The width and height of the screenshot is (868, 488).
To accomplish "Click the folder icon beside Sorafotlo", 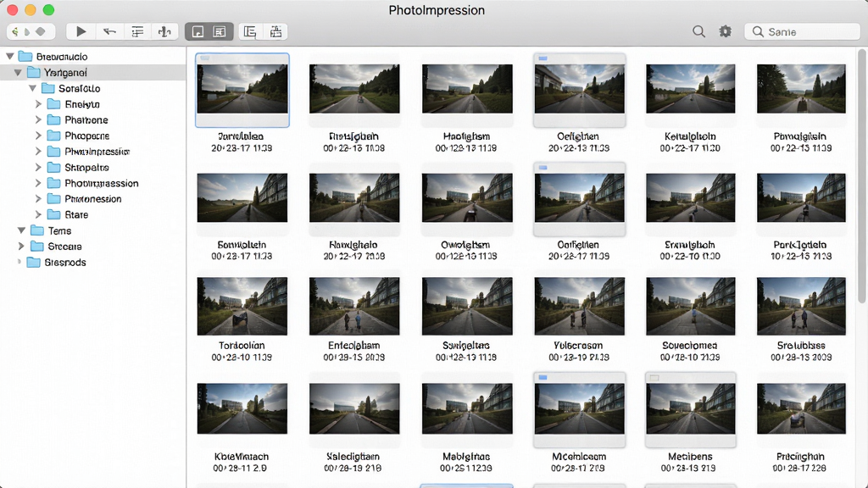I will click(x=48, y=88).
